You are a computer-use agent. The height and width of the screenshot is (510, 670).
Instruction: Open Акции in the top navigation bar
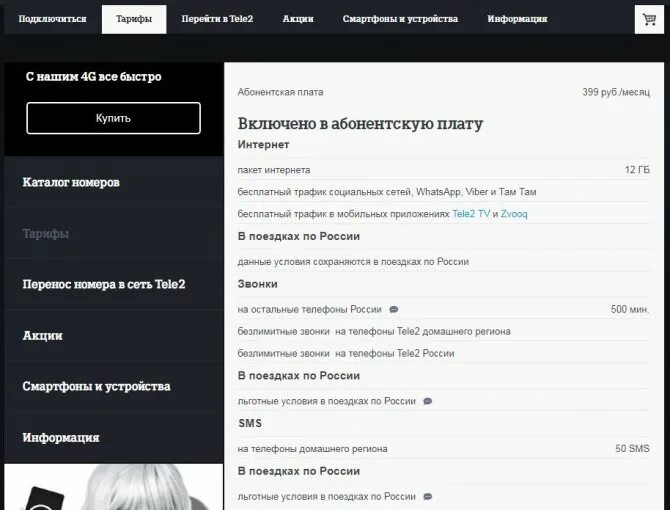tap(298, 19)
